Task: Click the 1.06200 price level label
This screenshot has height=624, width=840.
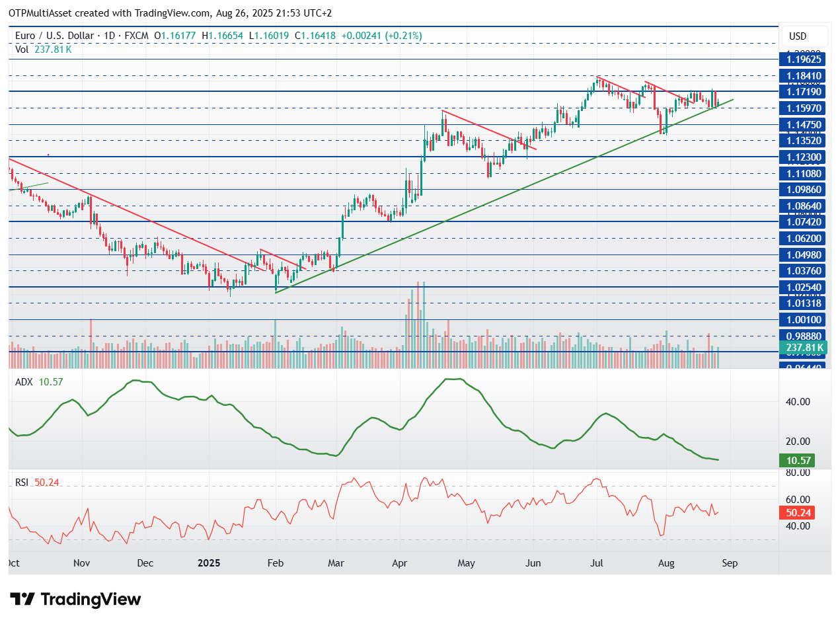Action: (x=804, y=238)
